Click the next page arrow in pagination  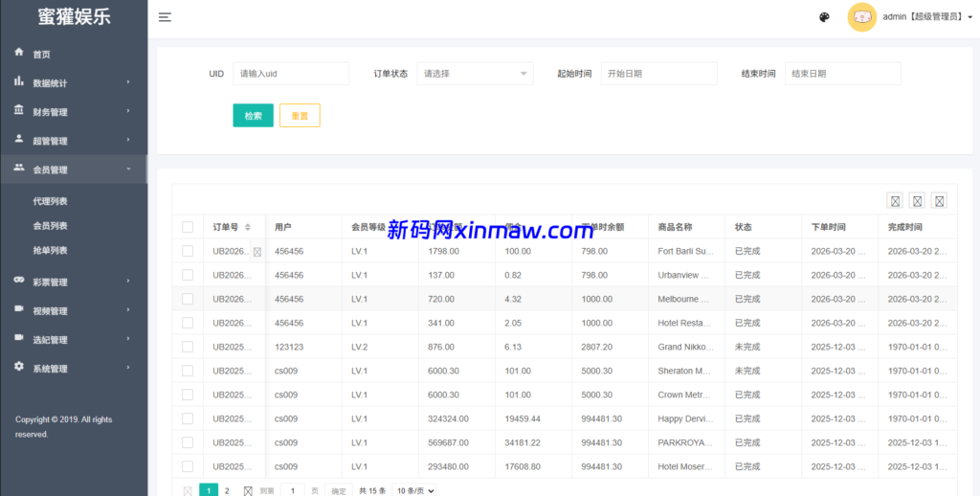[x=248, y=491]
